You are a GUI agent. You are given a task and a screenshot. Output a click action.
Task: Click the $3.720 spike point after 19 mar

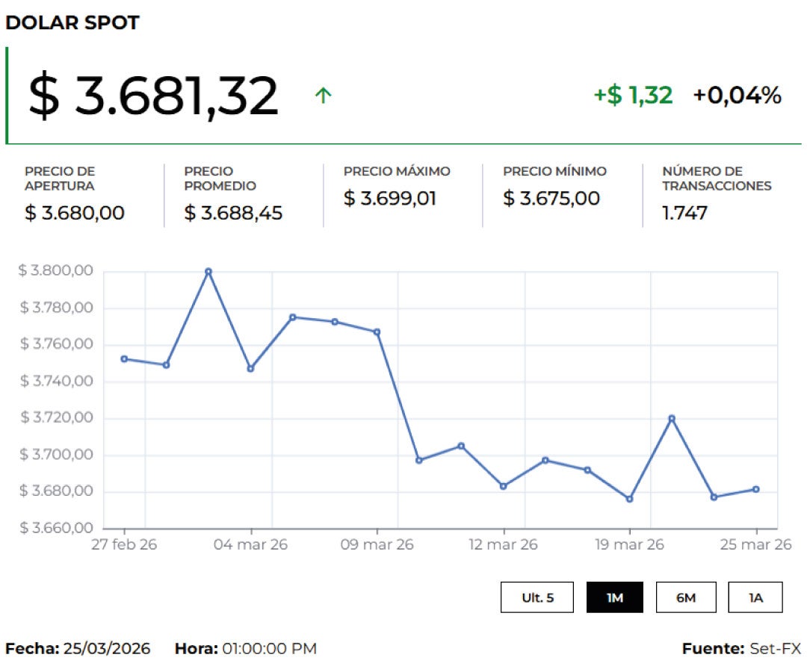tap(672, 418)
